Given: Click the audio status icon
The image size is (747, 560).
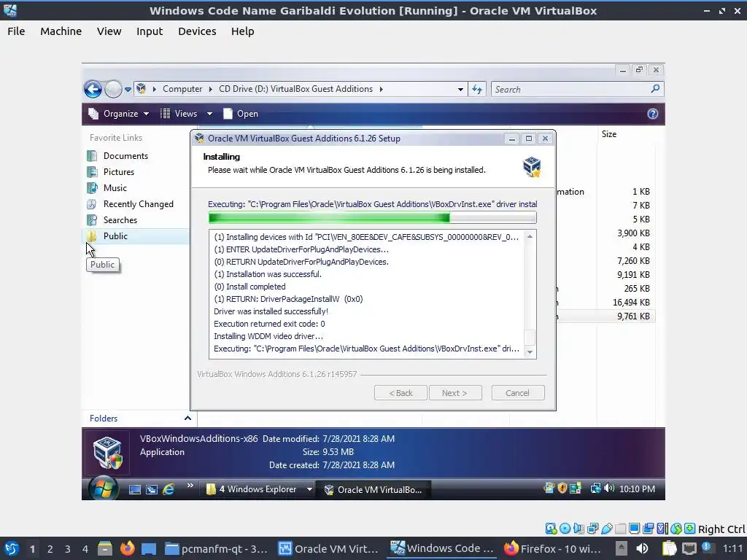Looking at the screenshot, I should pos(578,529).
